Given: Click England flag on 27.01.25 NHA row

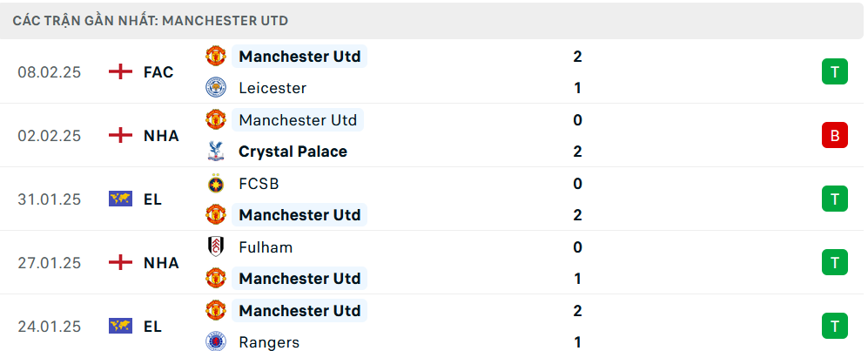Looking at the screenshot, I should (x=120, y=263).
